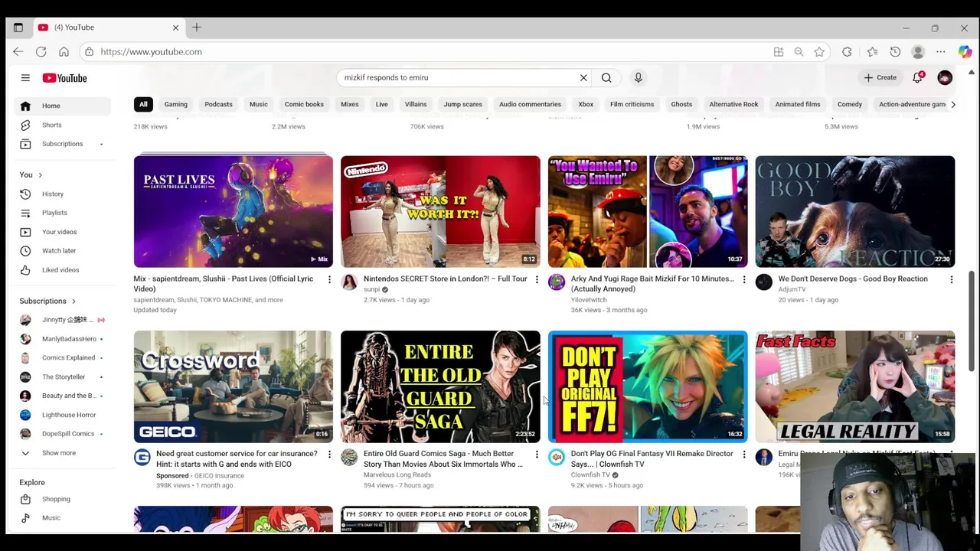Open the browser tab actions icon
The image size is (980, 551).
[x=18, y=28]
